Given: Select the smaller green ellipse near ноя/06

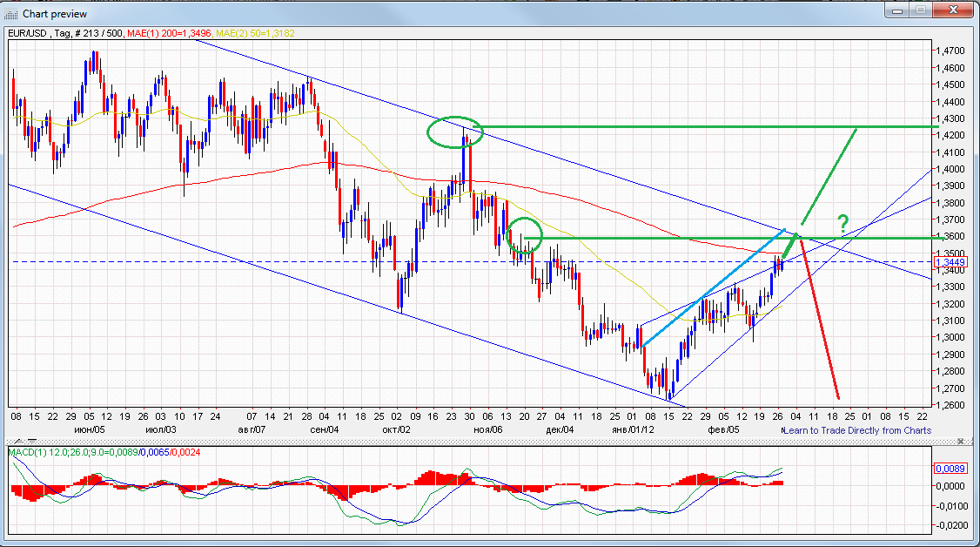Looking at the screenshot, I should coord(523,236).
